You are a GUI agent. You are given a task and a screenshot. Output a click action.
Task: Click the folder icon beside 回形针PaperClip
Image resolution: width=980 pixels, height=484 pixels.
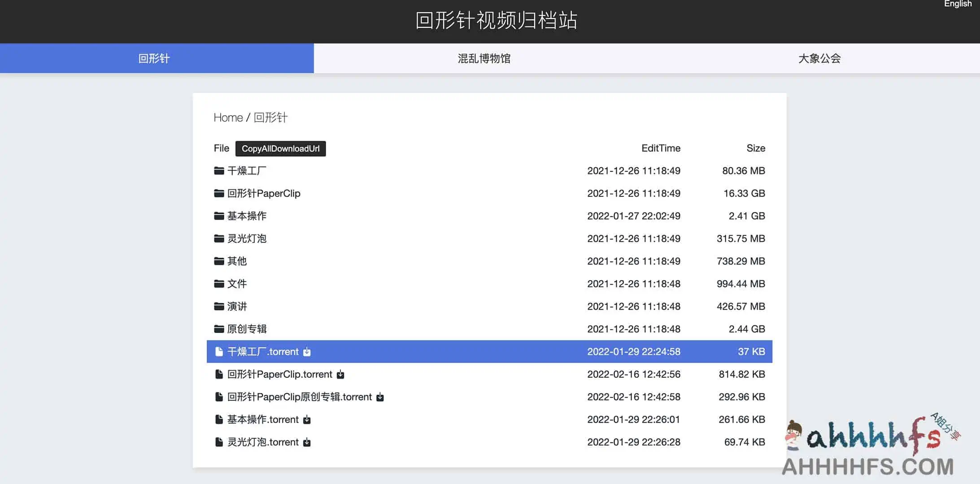218,193
